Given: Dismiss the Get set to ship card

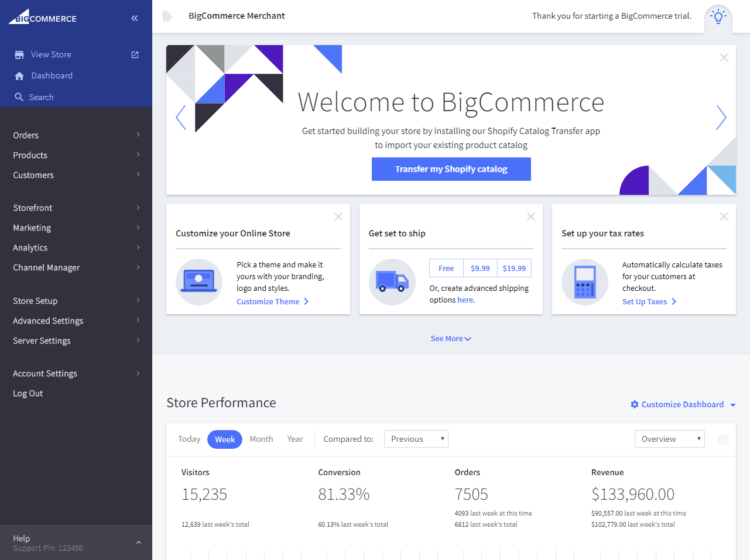Looking at the screenshot, I should coord(531,217).
